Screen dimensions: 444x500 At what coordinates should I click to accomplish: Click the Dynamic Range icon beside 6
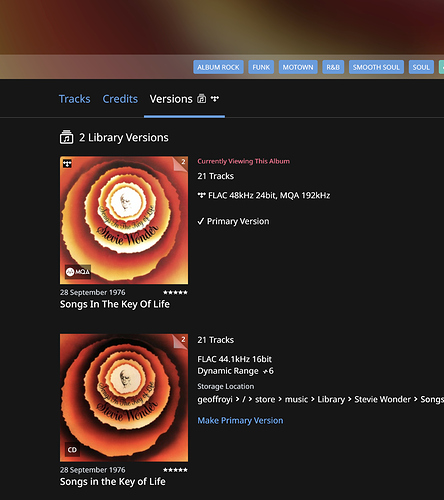(265, 371)
